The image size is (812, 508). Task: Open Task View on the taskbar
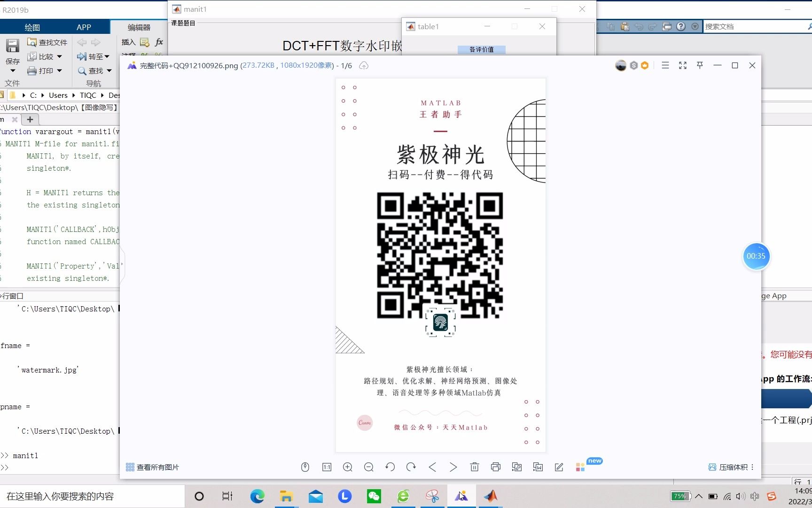(227, 496)
